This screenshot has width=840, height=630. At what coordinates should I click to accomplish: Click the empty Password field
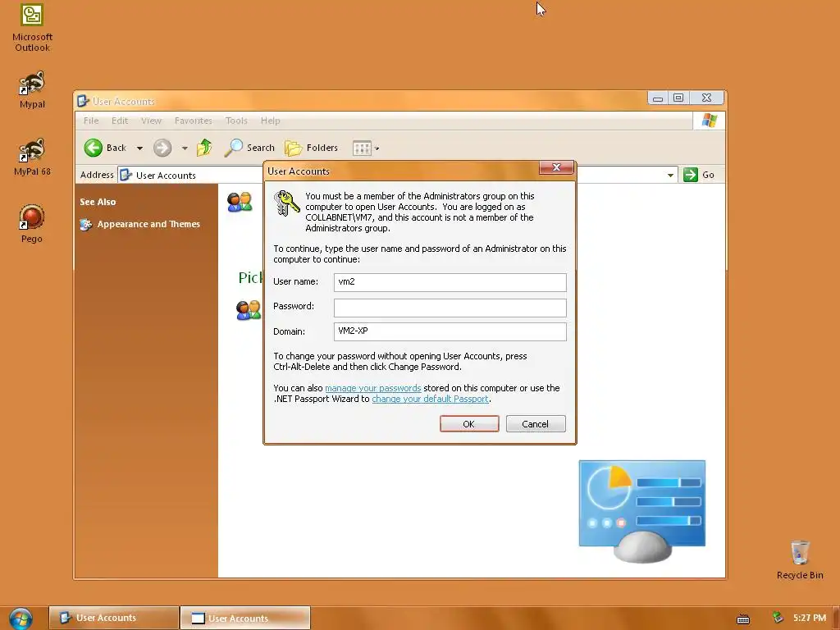[x=450, y=308]
